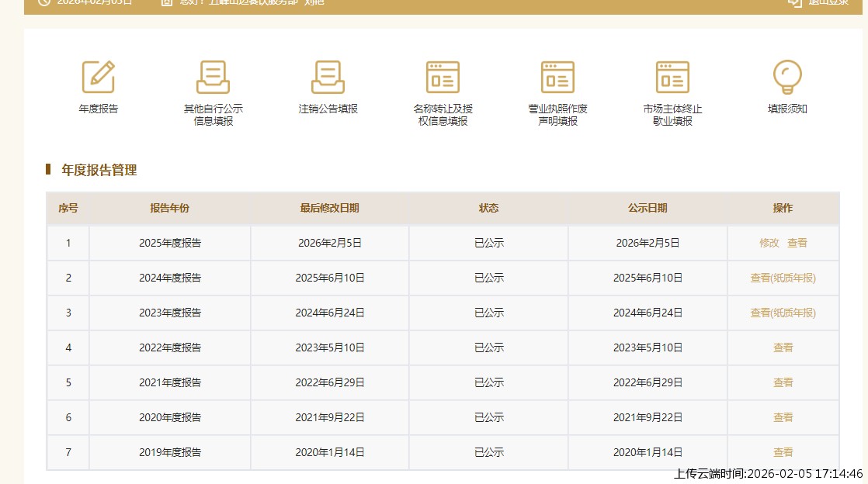Viewport: 868px width, 484px height.
Task: View the 2021年度报告 via 查看
Action: [783, 382]
